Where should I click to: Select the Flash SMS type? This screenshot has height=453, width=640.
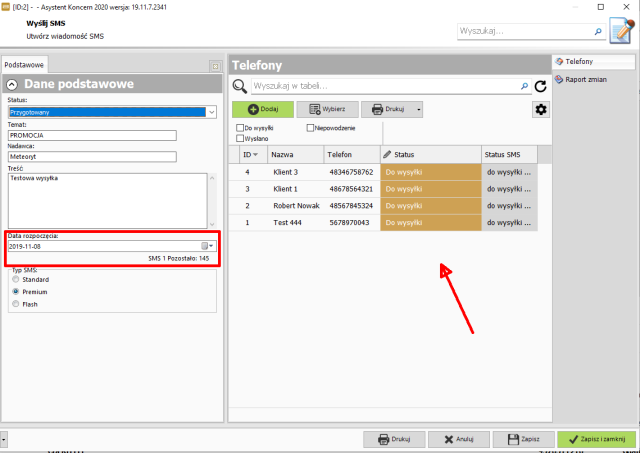[x=16, y=304]
